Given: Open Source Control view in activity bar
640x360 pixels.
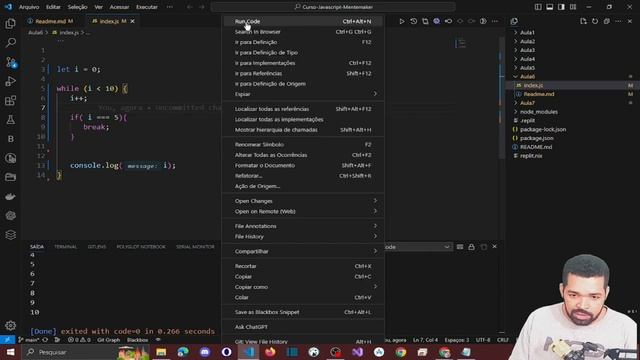Looking at the screenshot, I should pyautogui.click(x=11, y=62).
